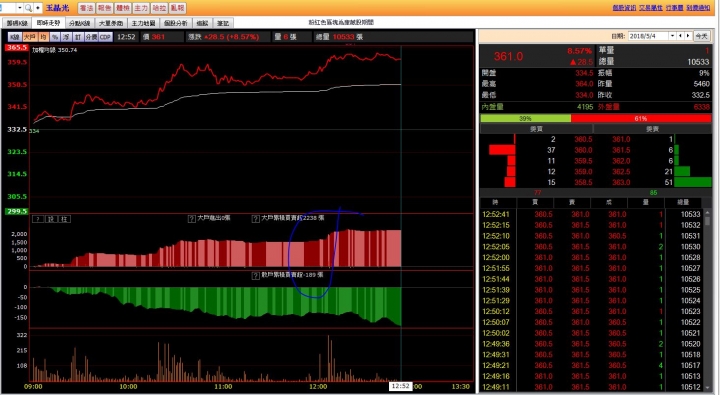This screenshot has width=720, height=395.
Task: Open the 行事曆 calendar link
Action: [x=675, y=8]
